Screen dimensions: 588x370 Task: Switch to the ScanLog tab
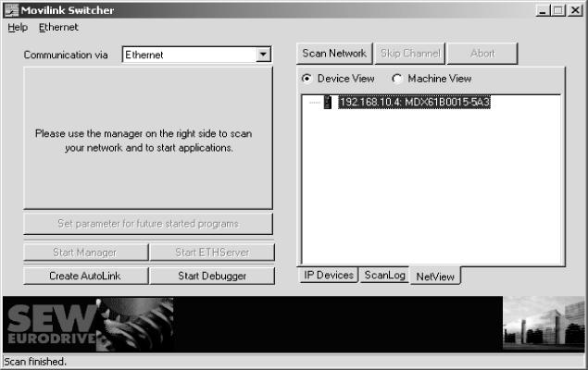click(385, 276)
